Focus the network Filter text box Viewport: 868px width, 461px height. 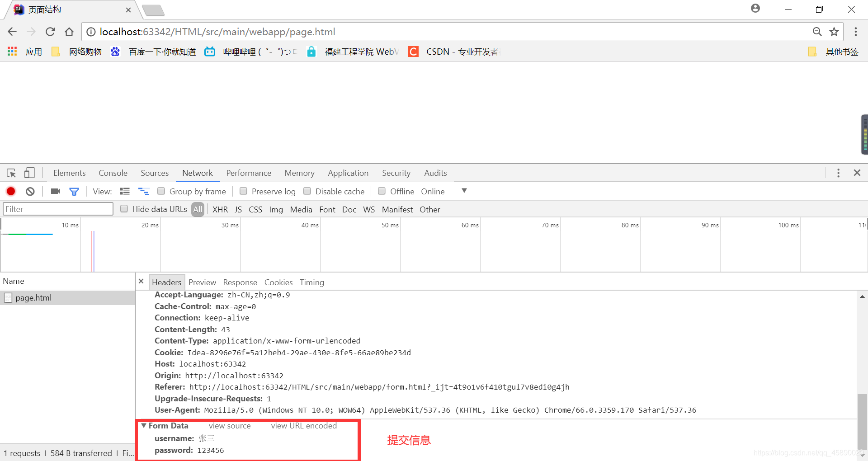(58, 209)
